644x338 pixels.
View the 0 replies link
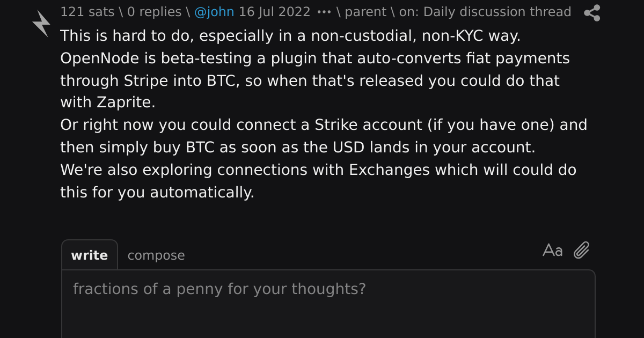[155, 12]
